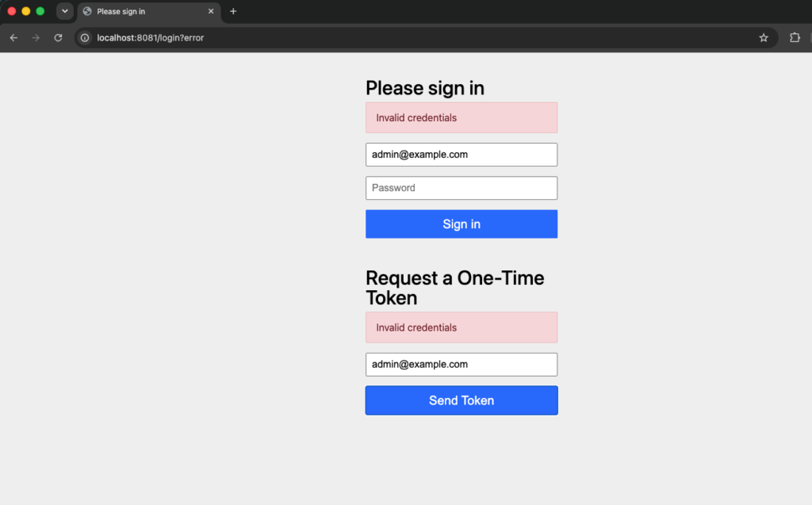Click the Please sign in heading
This screenshot has height=505, width=812.
(425, 88)
